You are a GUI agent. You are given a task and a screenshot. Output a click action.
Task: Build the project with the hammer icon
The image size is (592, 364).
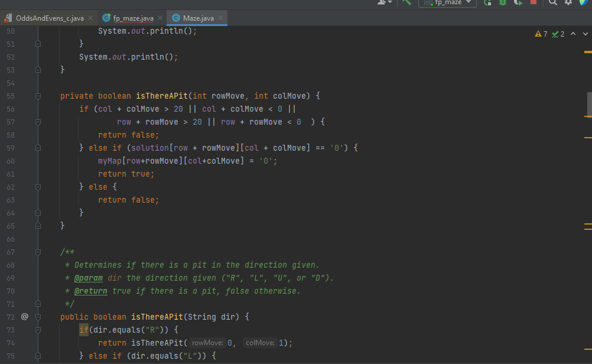click(x=406, y=3)
